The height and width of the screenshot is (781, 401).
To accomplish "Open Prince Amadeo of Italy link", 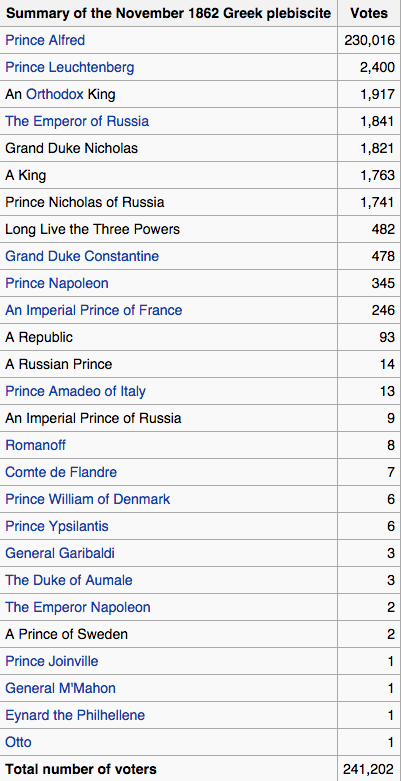I will point(75,391).
